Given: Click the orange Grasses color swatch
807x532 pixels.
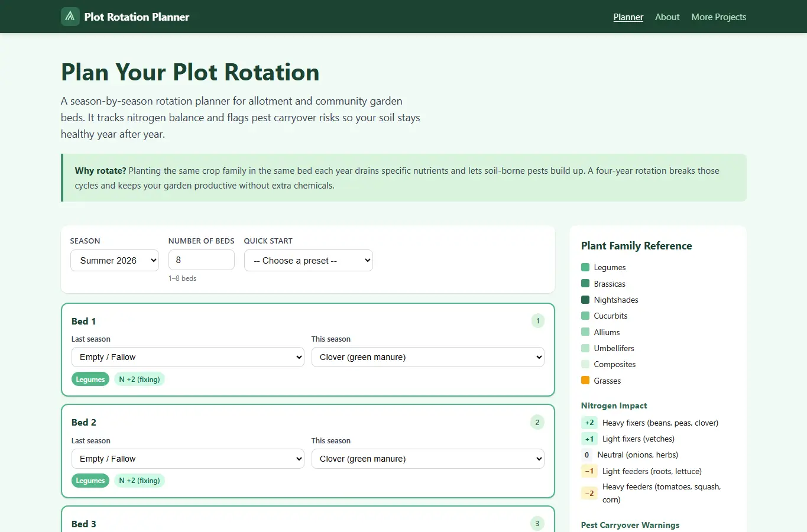Looking at the screenshot, I should [585, 380].
